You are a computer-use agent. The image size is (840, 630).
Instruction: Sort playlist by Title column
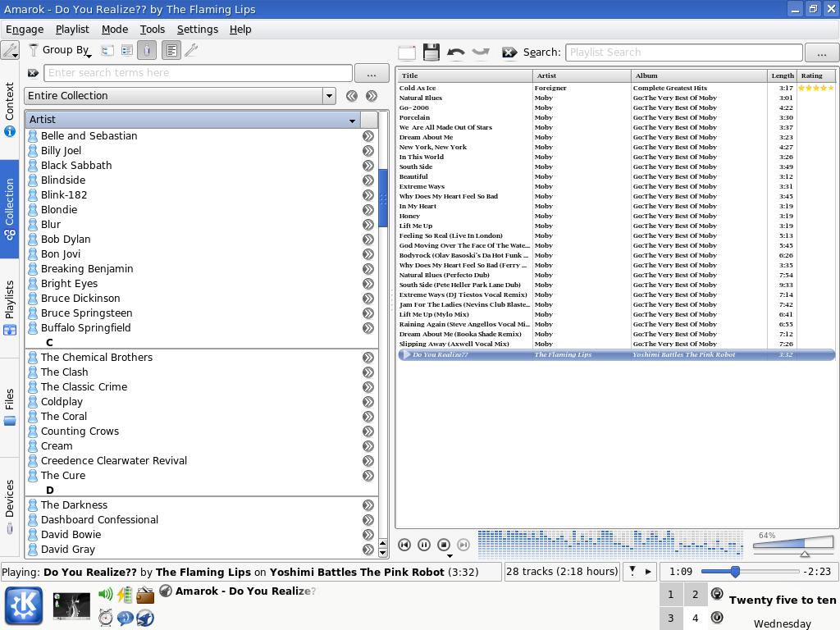(464, 75)
